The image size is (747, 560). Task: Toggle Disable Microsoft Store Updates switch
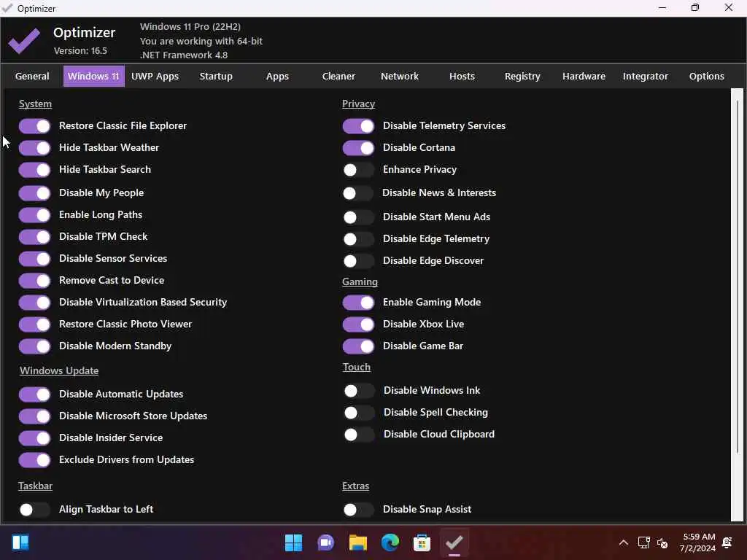34,416
